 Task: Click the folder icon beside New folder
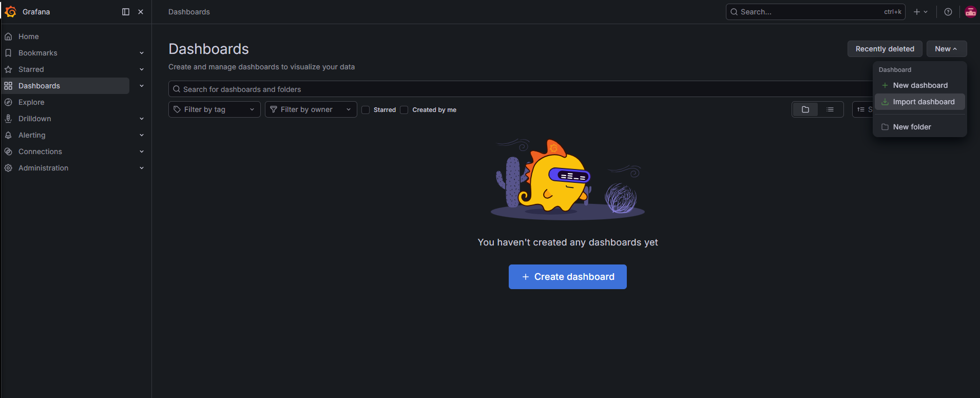tap(885, 127)
